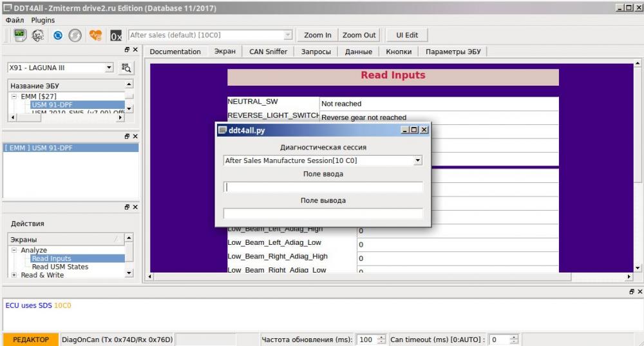Click Экраны tree scrollbar down arrow
Viewport: 644px width, 346px height.
[129, 273]
